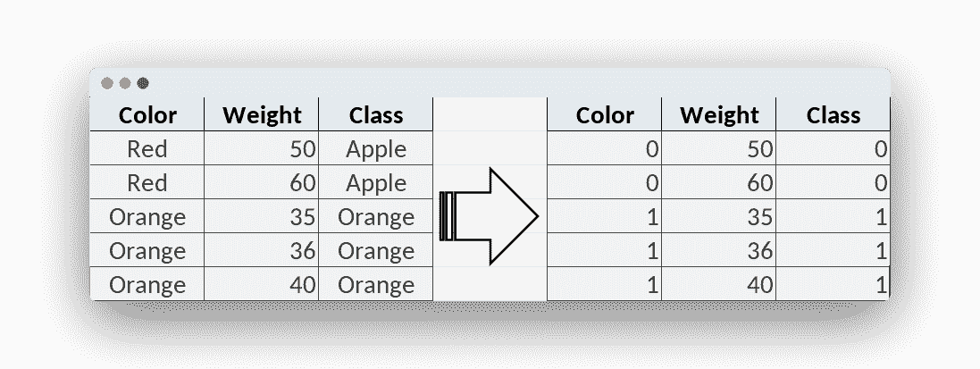Viewport: 980px width, 369px height.
Task: Click the middle window control dot
Action: click(125, 83)
